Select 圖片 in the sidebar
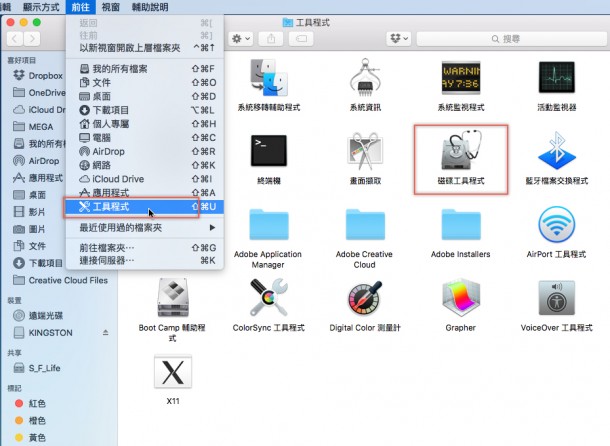Viewport: 610px width, 446px height. tap(29, 229)
